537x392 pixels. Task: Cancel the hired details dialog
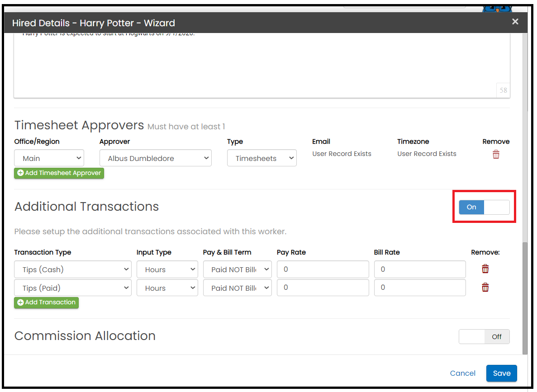(462, 373)
